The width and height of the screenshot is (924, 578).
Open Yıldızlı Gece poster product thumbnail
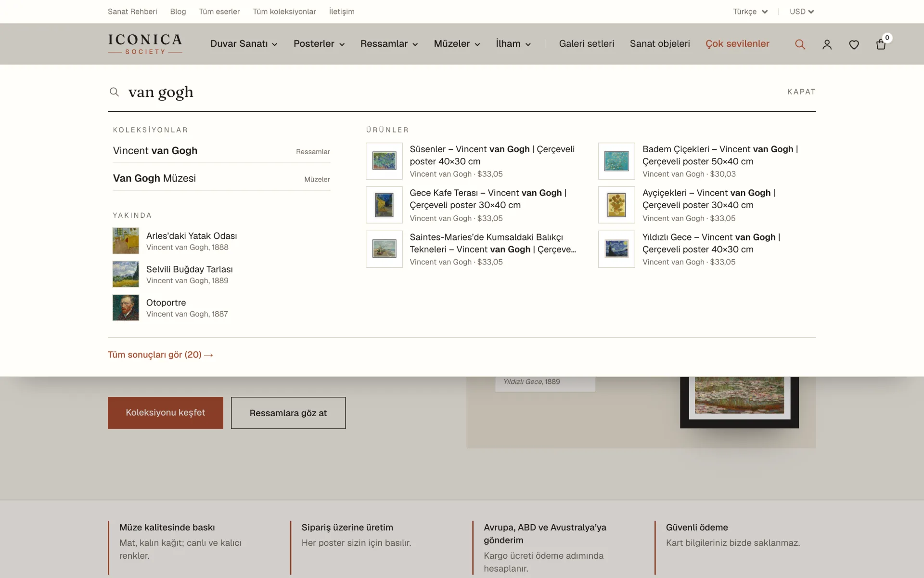pyautogui.click(x=616, y=249)
